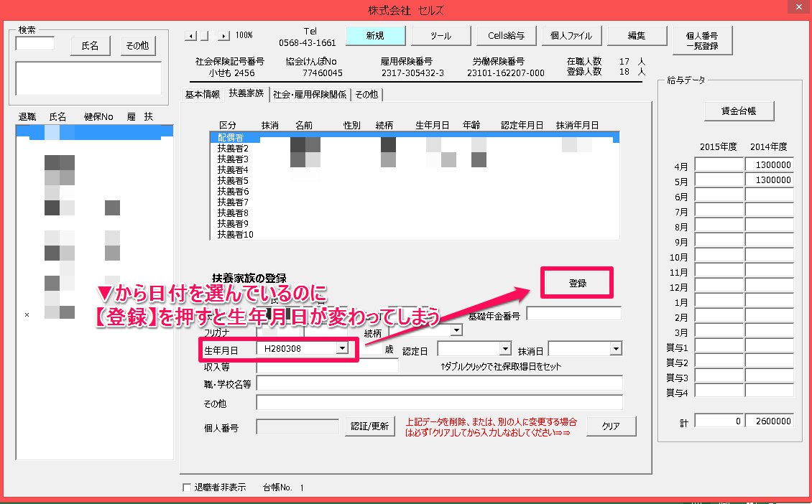Click the zoom scrollbar right arrow
Viewport: 812px width, 504px height.
(223, 36)
